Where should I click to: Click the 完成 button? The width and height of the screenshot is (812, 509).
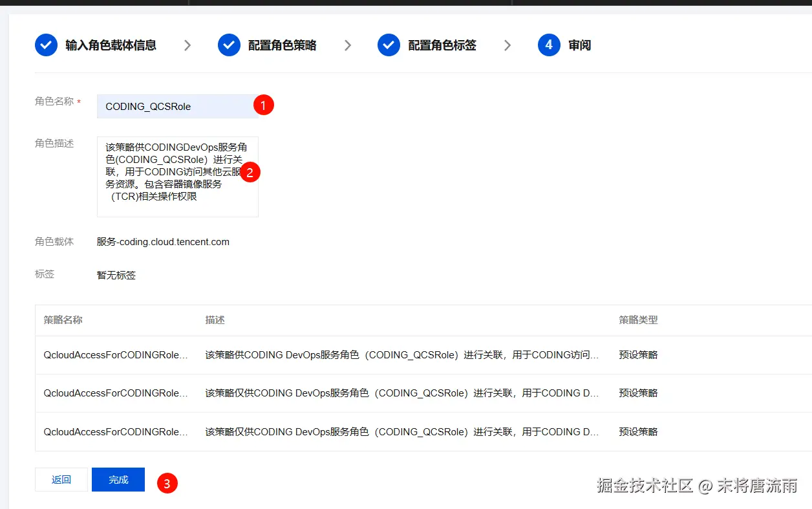tap(118, 480)
